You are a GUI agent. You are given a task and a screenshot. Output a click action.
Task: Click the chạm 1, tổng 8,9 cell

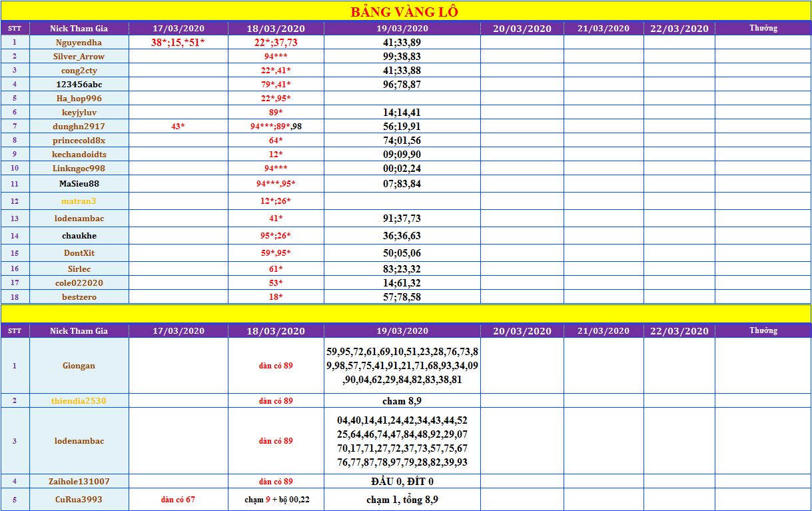(x=402, y=500)
